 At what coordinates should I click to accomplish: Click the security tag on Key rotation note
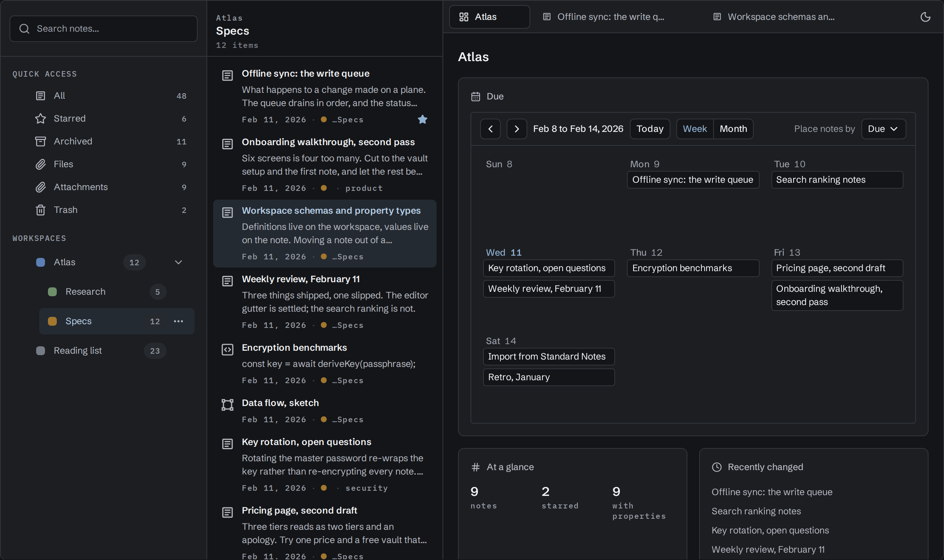tap(366, 488)
